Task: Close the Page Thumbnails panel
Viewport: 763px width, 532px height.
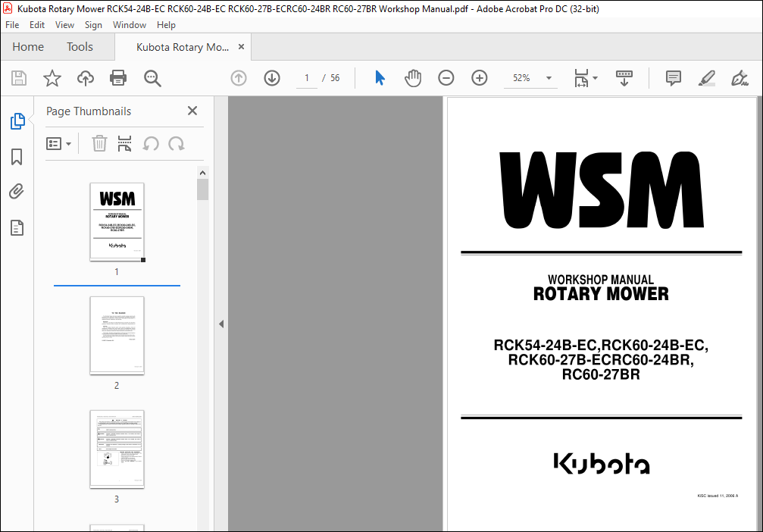Action: 192,111
